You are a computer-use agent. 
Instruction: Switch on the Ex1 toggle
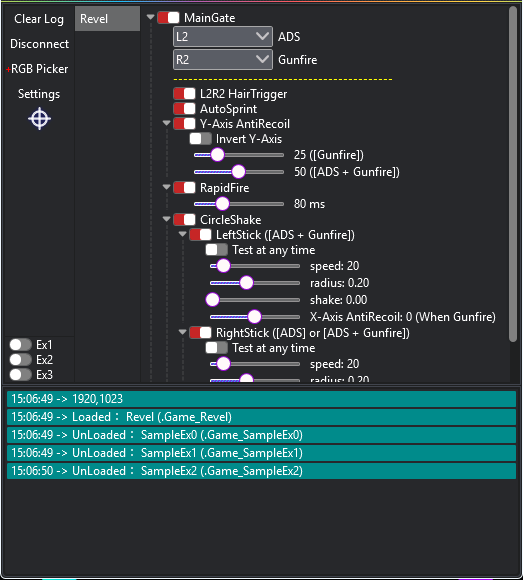[x=20, y=344]
